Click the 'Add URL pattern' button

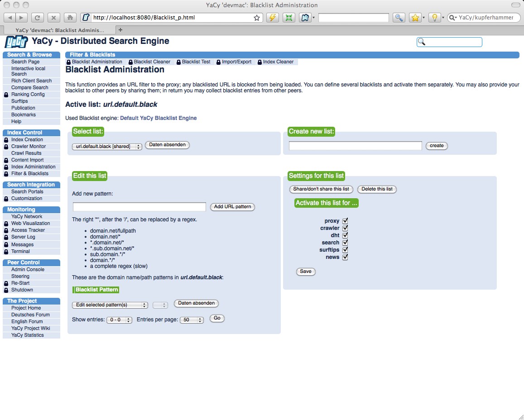pos(233,207)
